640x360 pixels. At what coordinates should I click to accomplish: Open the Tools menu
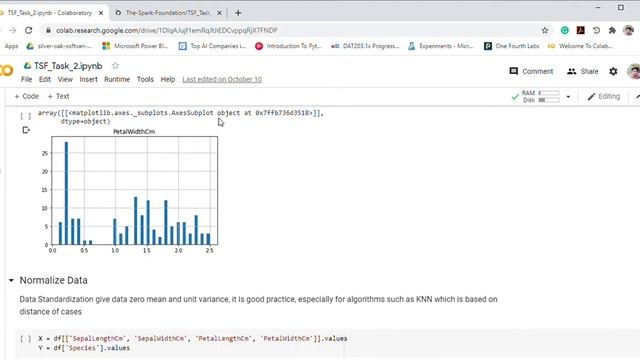[145, 79]
